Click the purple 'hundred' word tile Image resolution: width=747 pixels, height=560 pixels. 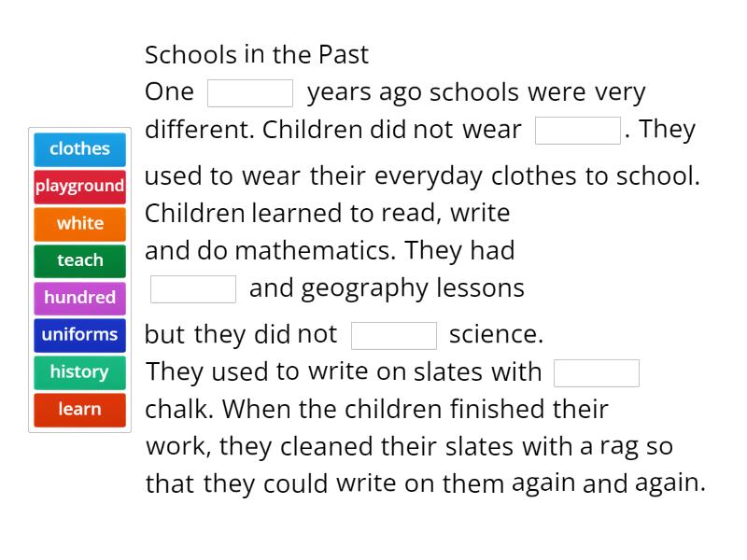pos(79,298)
